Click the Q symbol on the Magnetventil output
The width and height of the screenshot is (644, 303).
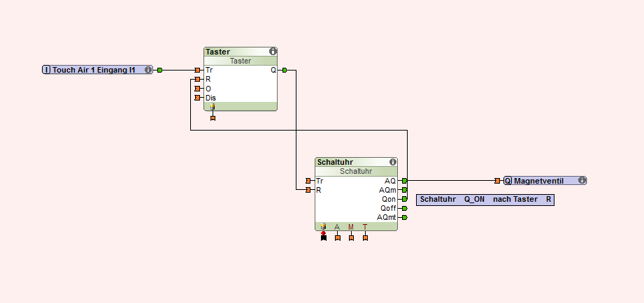click(508, 180)
